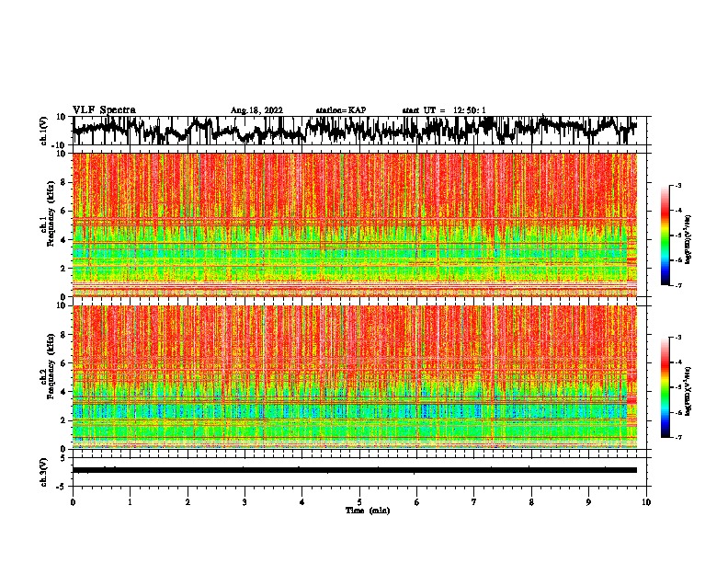The height and width of the screenshot is (563, 728).
Task: Click the ch.1 "Frequency (kHz)" axis label
Action: (51, 213)
